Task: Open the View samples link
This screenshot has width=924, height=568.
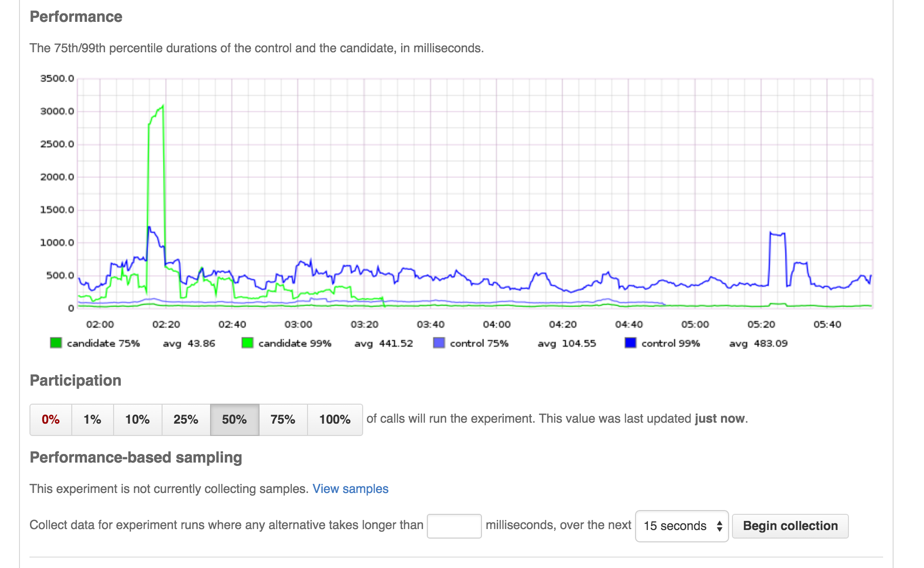Action: [x=351, y=489]
